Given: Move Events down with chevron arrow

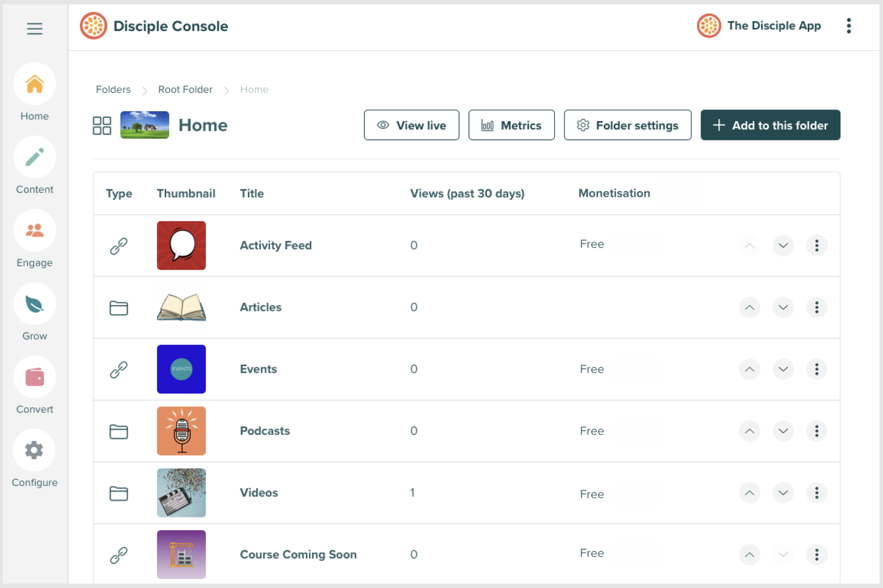Looking at the screenshot, I should tap(783, 369).
